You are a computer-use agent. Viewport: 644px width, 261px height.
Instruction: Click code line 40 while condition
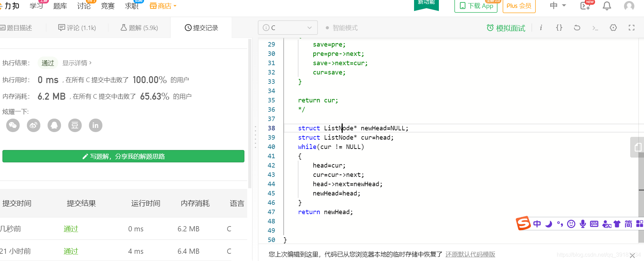tap(331, 147)
